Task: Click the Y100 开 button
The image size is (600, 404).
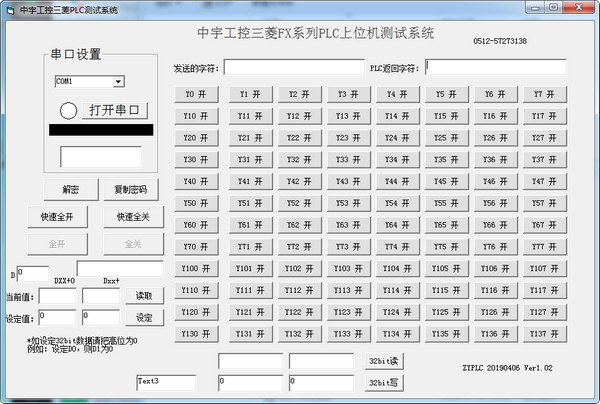Action: [196, 269]
